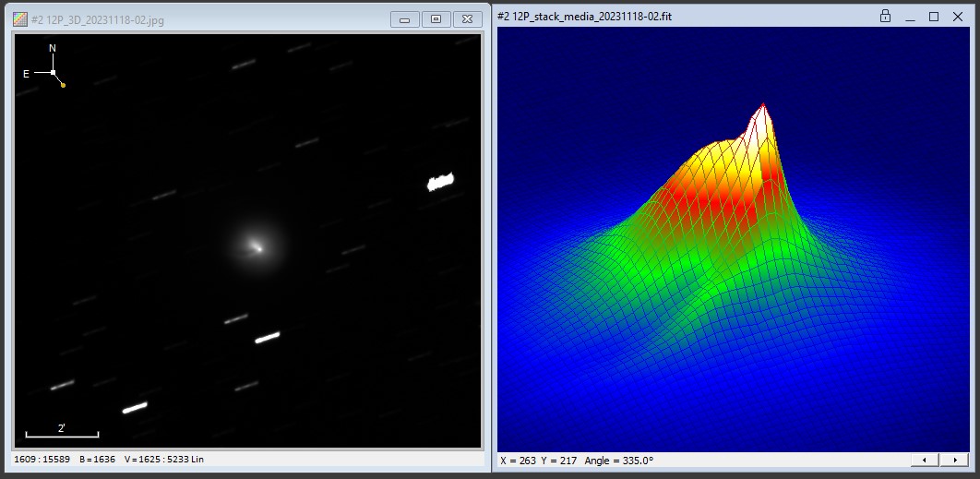This screenshot has height=479, width=980.
Task: Click the lock icon in the 3D plot title bar
Action: (x=885, y=16)
